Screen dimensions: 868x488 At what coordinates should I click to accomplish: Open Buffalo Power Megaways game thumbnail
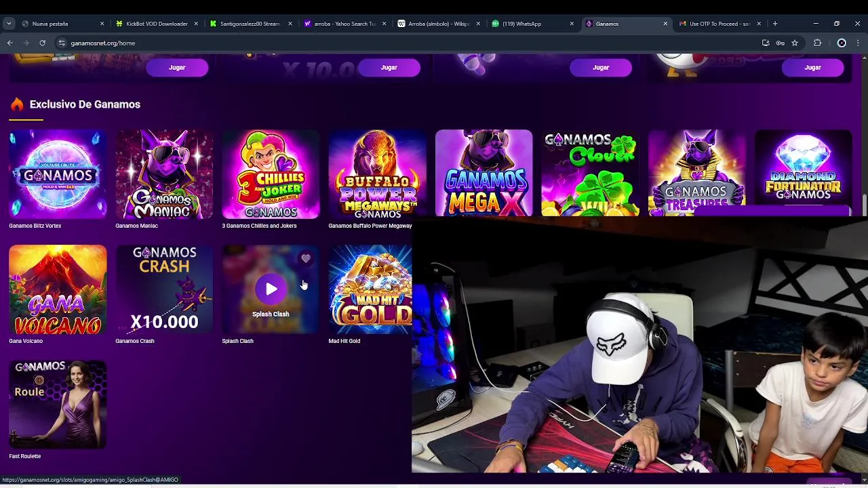[x=377, y=174]
